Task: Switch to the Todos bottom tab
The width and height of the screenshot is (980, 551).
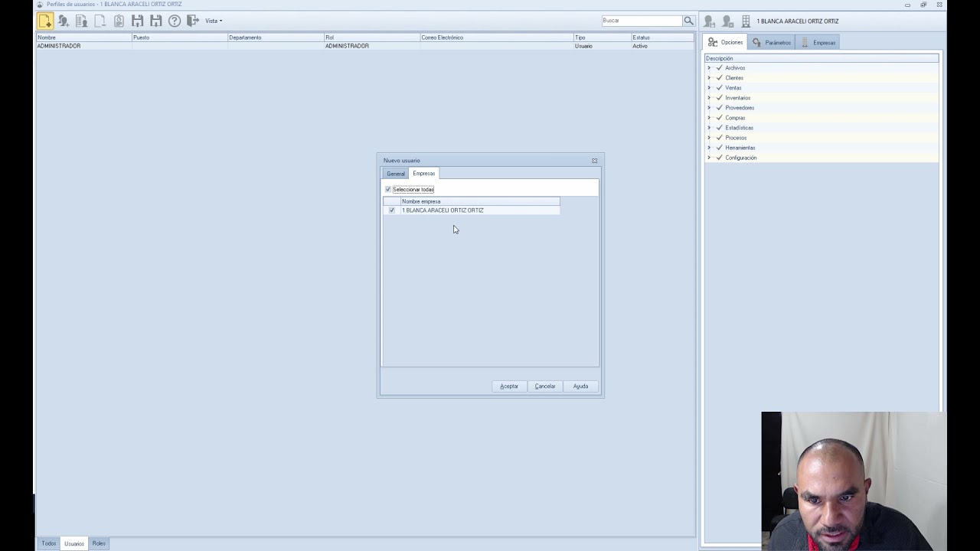Action: pos(49,543)
